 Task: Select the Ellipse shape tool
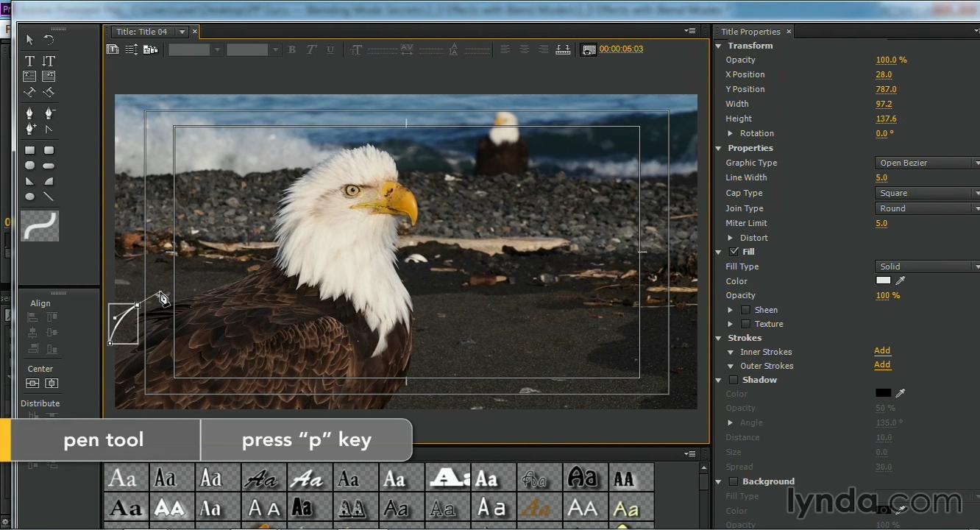[29, 197]
